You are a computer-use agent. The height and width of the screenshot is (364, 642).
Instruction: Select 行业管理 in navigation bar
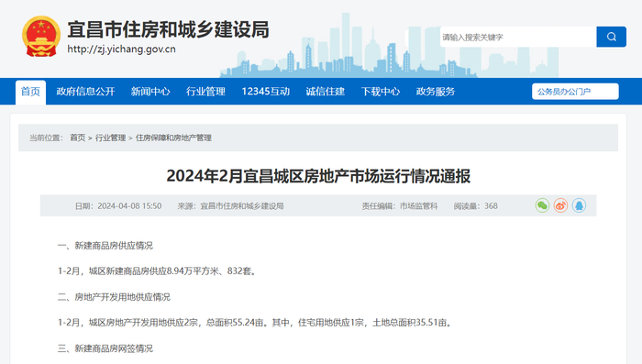click(x=205, y=92)
